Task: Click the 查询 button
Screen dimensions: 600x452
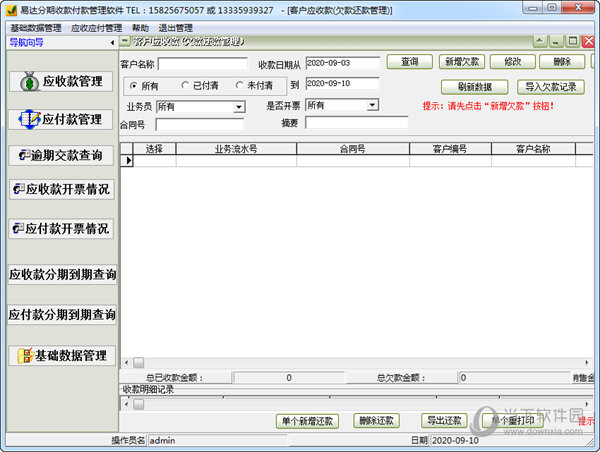Action: coord(409,62)
